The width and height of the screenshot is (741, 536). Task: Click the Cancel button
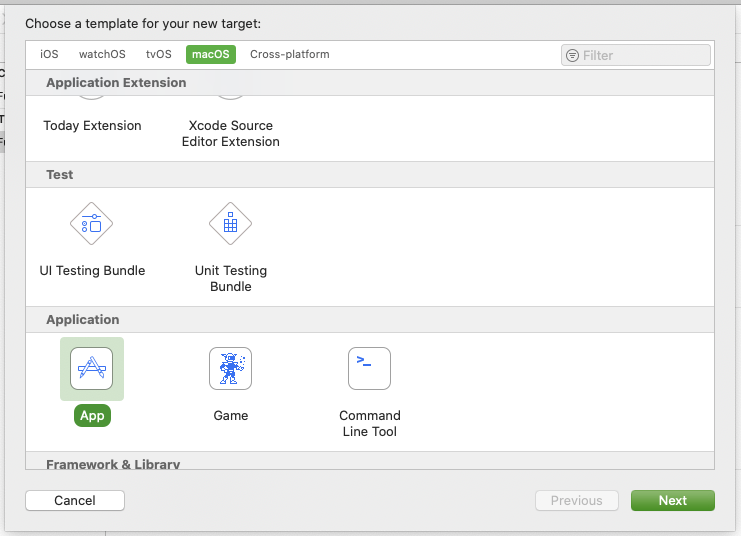(75, 501)
